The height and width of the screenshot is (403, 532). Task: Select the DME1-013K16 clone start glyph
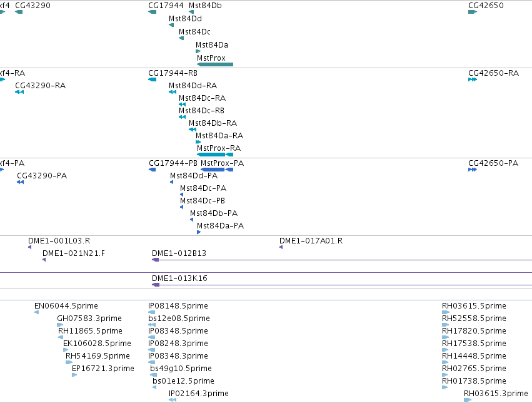[156, 285]
